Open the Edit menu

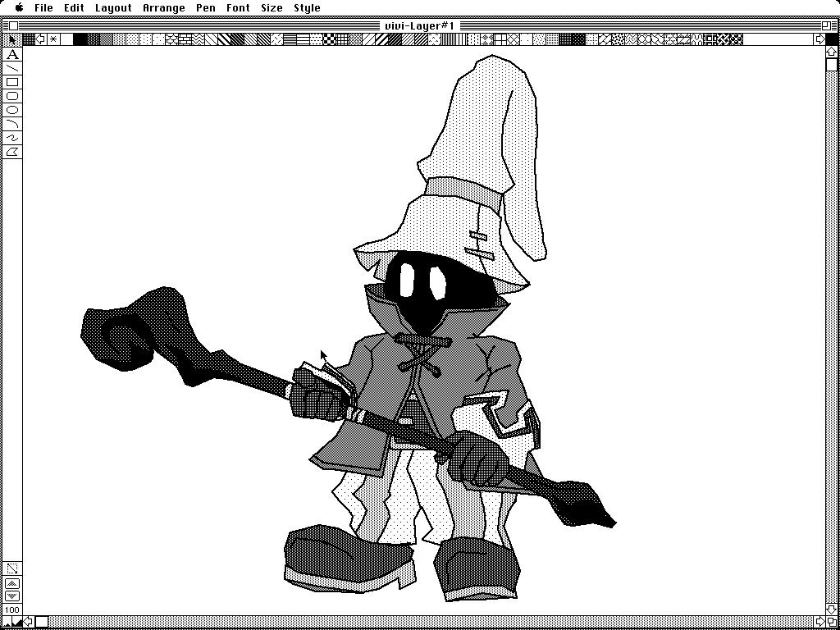tap(74, 8)
